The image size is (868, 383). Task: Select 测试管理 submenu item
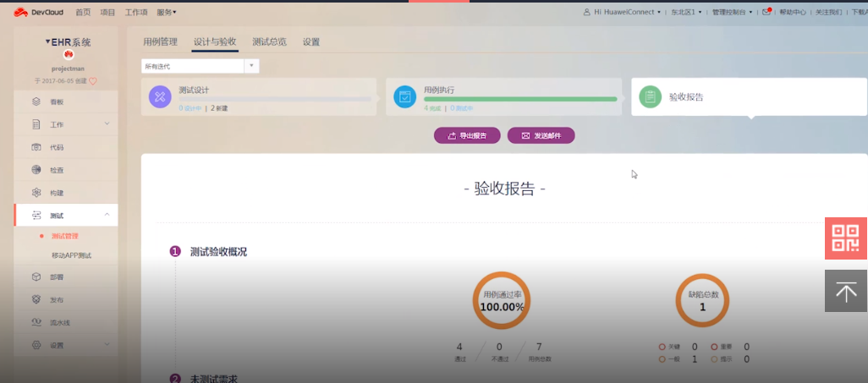[x=65, y=237]
